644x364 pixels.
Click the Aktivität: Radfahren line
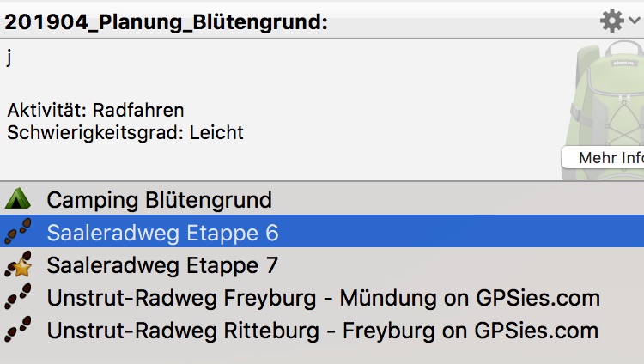point(95,110)
